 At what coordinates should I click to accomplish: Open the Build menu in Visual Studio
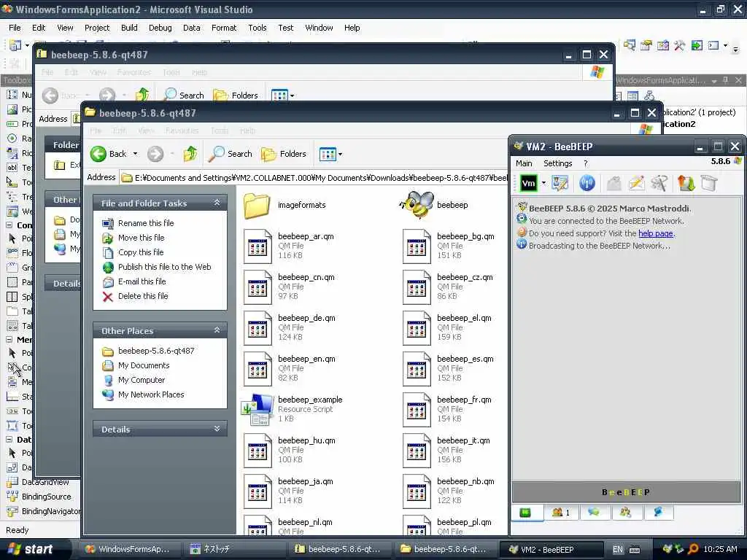[129, 28]
